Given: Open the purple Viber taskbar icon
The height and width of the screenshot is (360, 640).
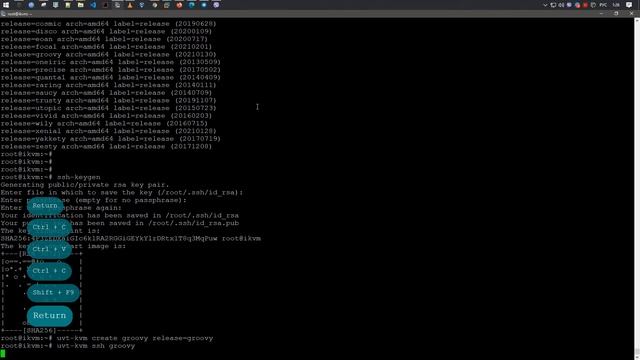Looking at the screenshot, I should 216,5.
